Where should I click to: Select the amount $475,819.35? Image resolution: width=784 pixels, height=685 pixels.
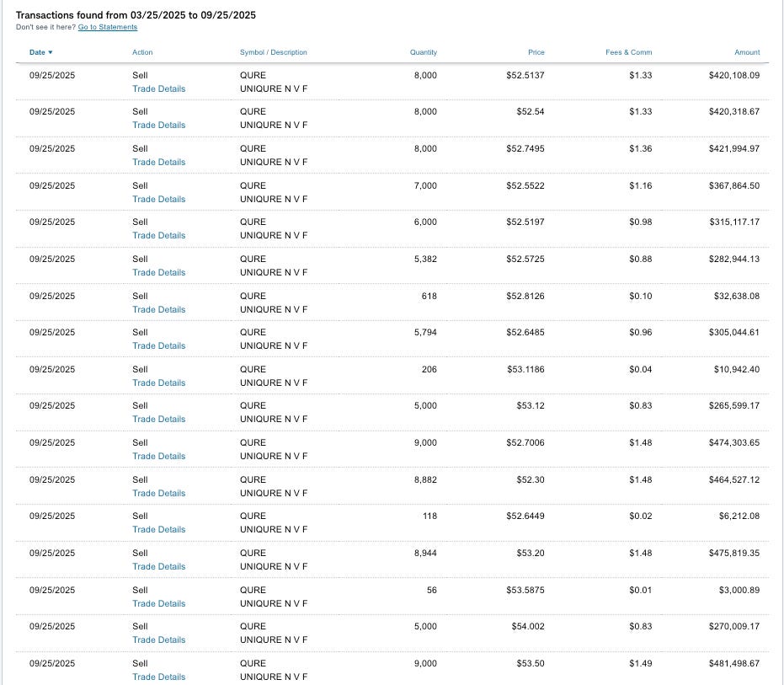pos(734,553)
